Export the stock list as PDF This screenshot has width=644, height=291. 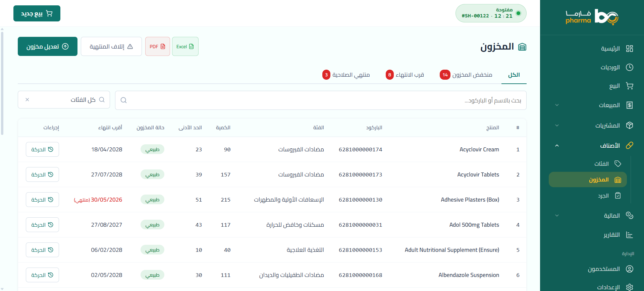(157, 47)
